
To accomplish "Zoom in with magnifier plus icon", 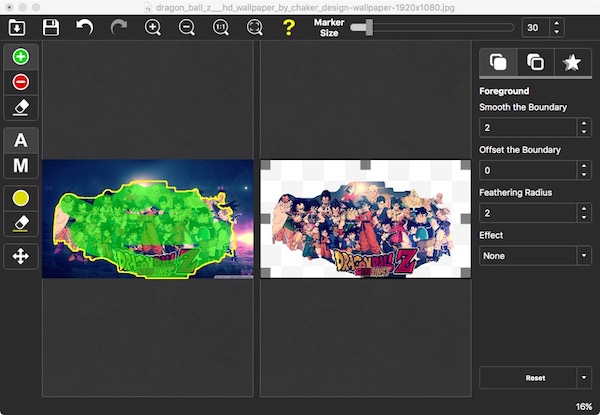I will click(153, 28).
